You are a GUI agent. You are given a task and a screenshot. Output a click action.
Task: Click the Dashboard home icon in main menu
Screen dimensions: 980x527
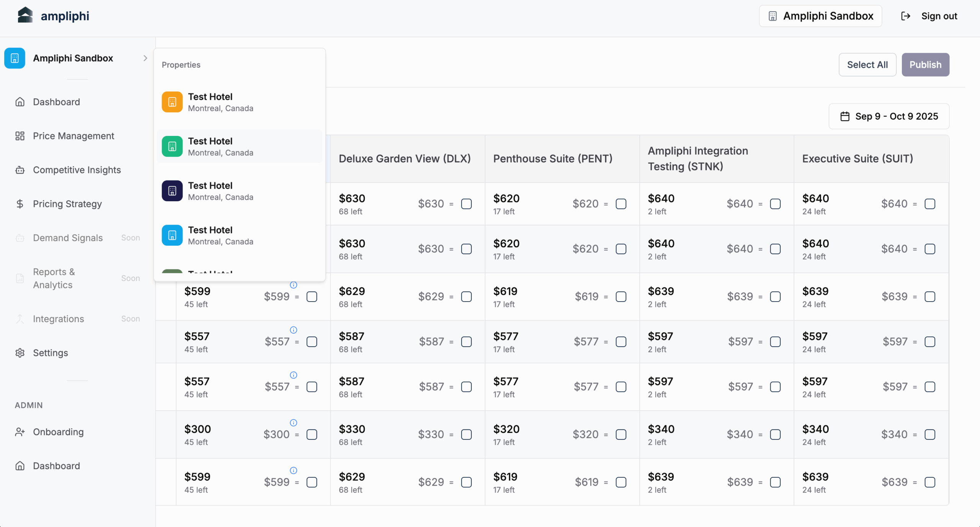point(20,102)
